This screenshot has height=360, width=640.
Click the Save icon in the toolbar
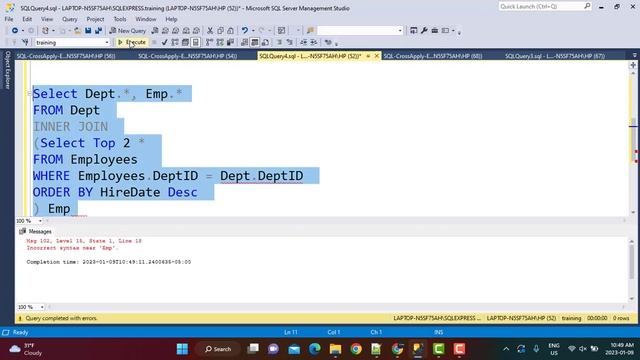(x=88, y=31)
